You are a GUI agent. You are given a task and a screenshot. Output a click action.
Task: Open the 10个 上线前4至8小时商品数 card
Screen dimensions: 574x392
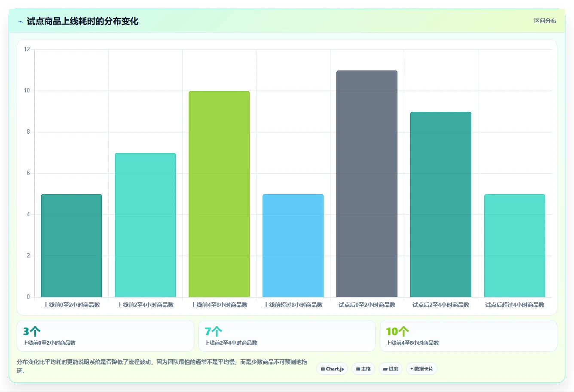tap(468, 336)
